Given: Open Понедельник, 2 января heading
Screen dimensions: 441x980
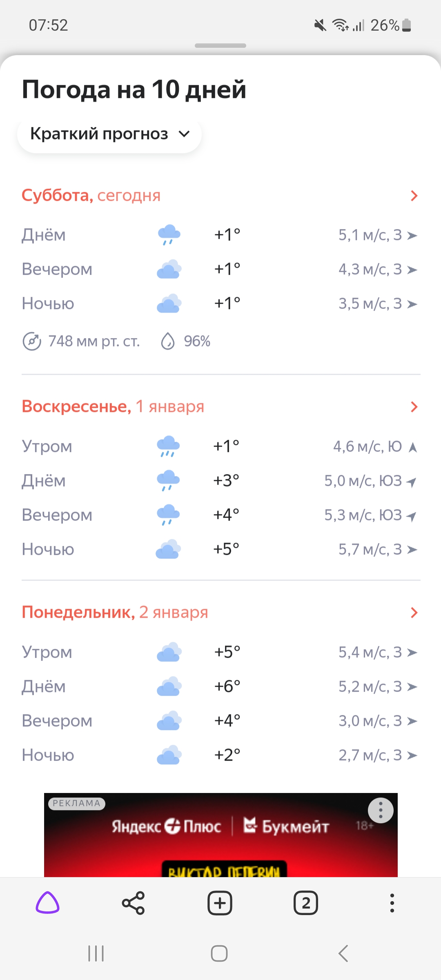Looking at the screenshot, I should pyautogui.click(x=115, y=612).
